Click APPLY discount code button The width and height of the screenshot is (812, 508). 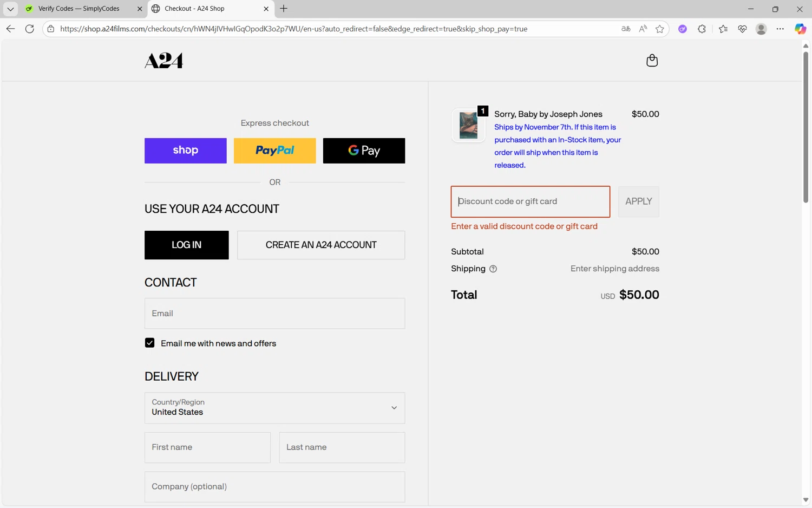(x=638, y=201)
